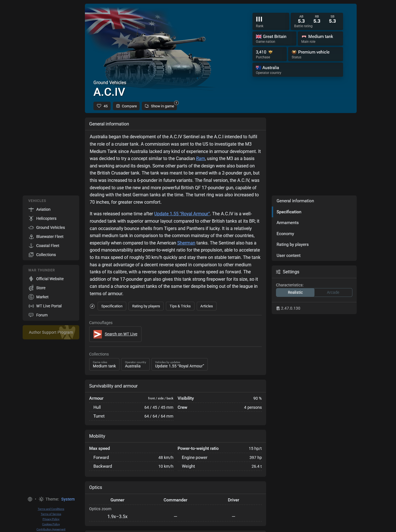Click the Great Britain game nation card
The height and width of the screenshot is (532, 396).
pos(274,39)
